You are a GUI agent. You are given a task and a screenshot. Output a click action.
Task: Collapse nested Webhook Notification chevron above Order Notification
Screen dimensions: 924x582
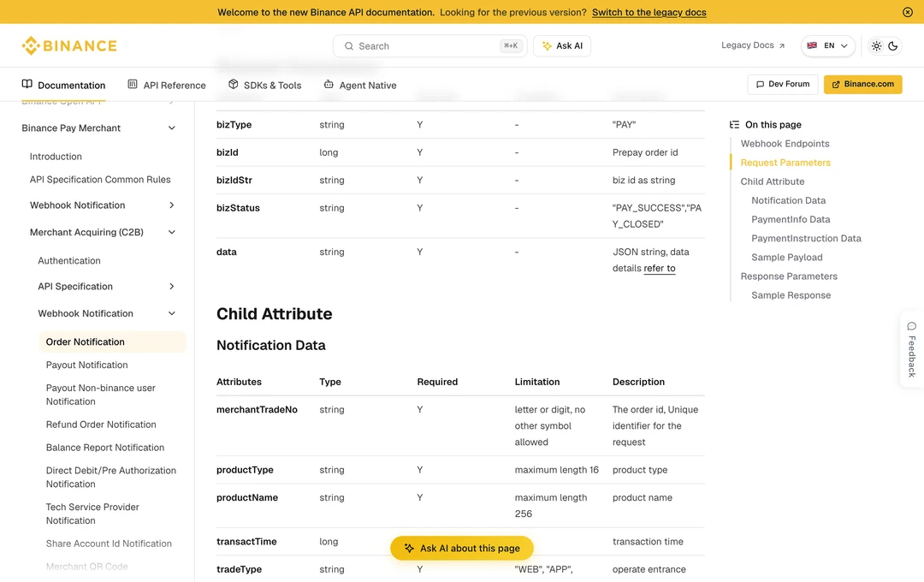click(171, 314)
